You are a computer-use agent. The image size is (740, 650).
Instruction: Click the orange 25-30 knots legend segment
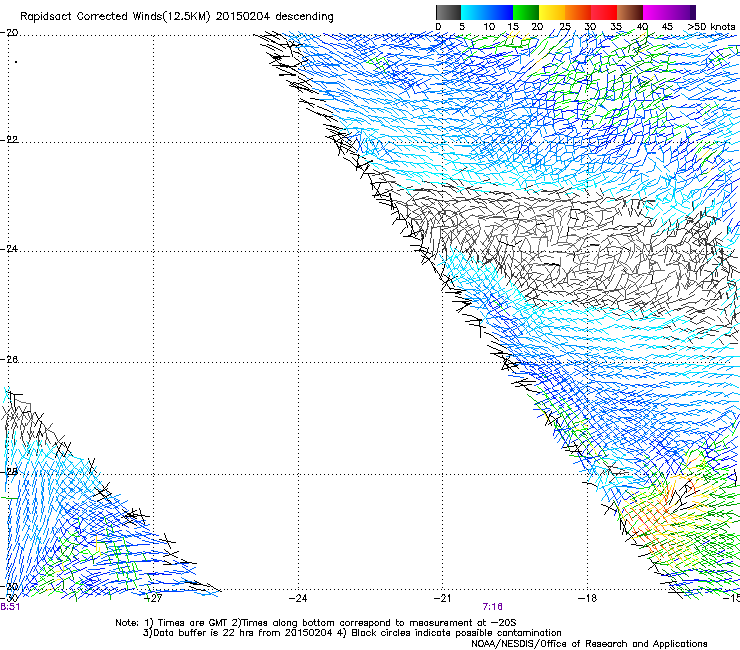coord(578,12)
